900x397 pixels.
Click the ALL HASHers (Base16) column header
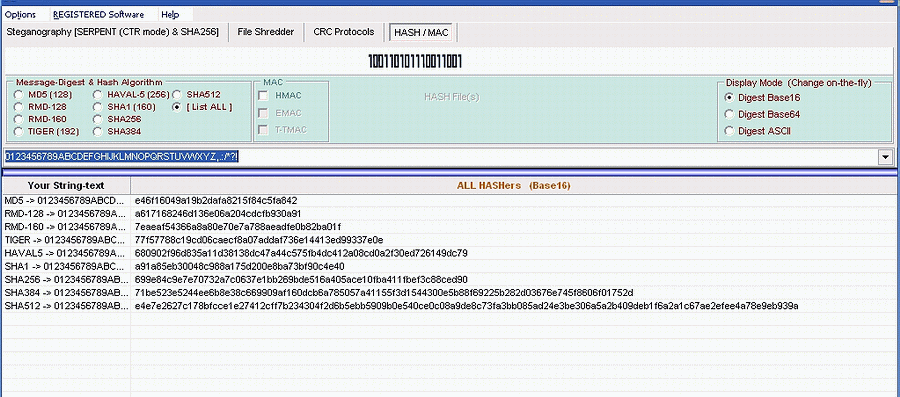pos(514,185)
